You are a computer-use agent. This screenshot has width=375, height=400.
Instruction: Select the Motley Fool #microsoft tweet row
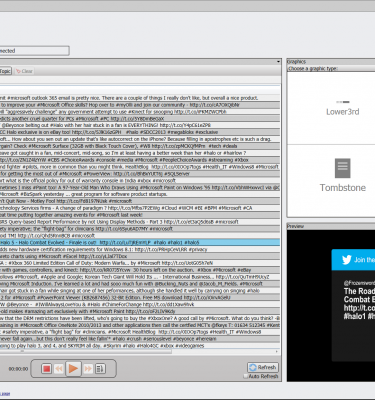pos(140,201)
